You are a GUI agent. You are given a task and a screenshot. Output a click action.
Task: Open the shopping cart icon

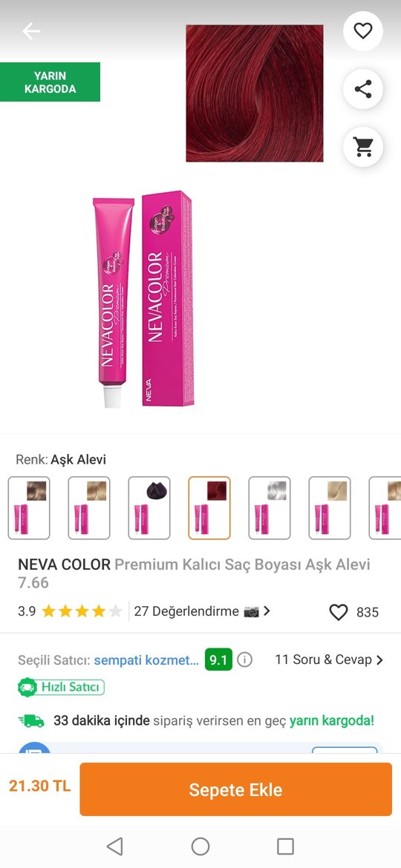click(363, 147)
